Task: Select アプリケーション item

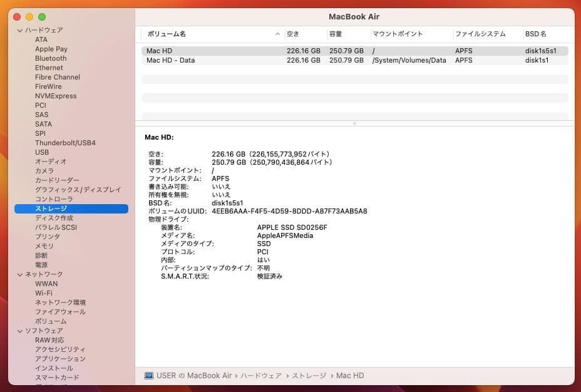Action: [60, 359]
